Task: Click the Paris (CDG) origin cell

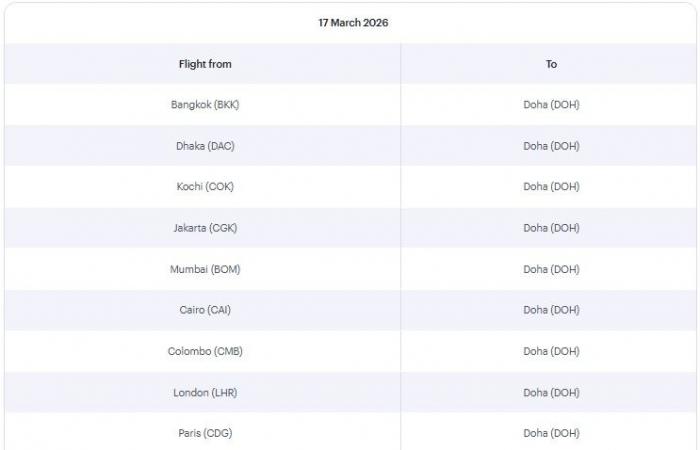Action: click(x=205, y=433)
